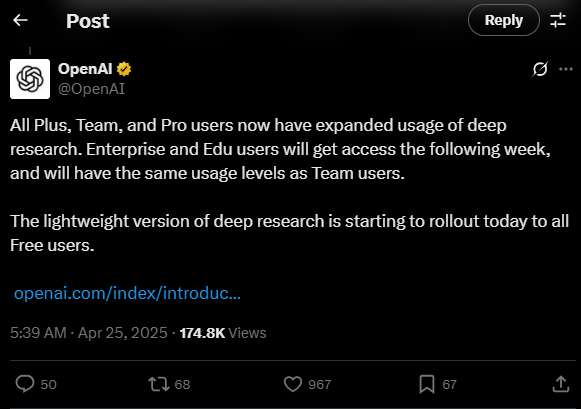581x409 pixels.
Task: Click the post body text
Action: pyautogui.click(x=289, y=185)
